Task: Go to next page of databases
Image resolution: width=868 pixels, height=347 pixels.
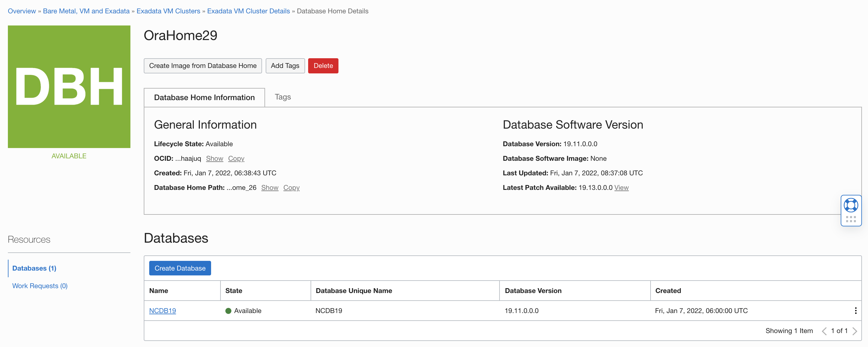Action: [x=855, y=331]
